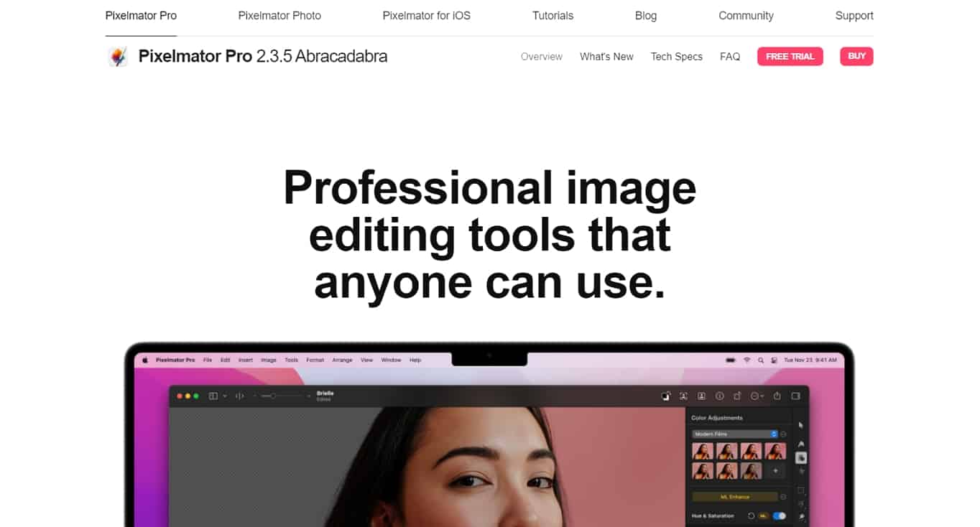The height and width of the screenshot is (527, 980).
Task: Open the Window menu in the Mac mockup
Action: (x=391, y=360)
